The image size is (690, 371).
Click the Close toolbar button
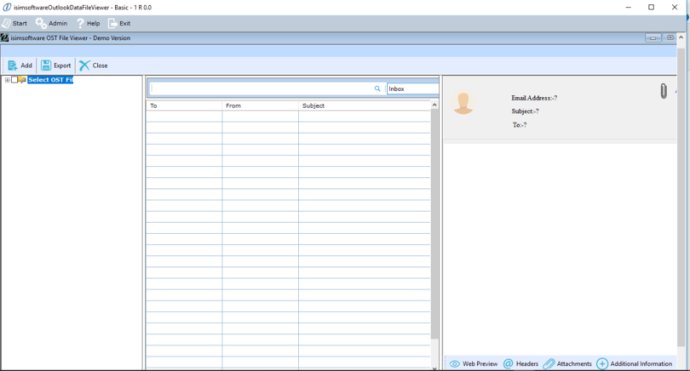pyautogui.click(x=94, y=66)
